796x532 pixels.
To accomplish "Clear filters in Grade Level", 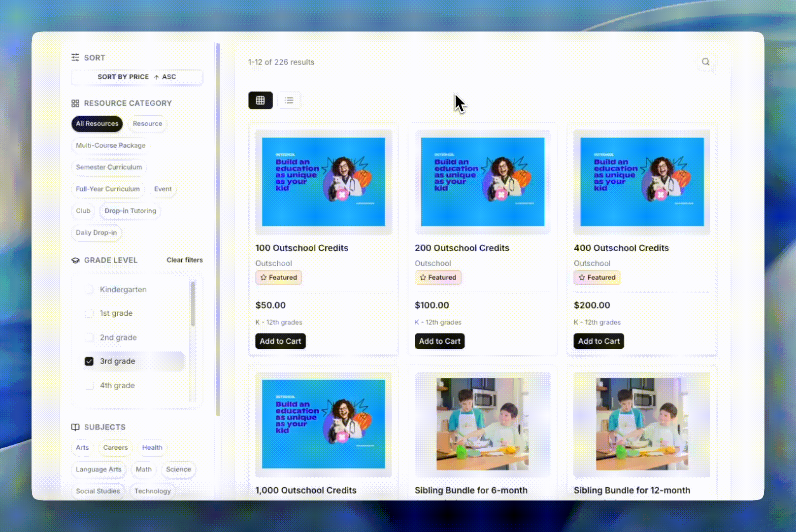I will (x=185, y=260).
